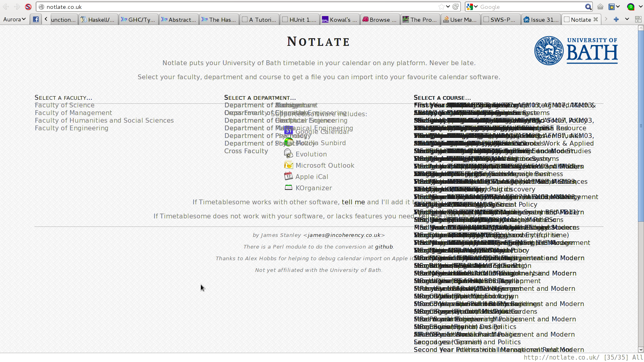Open the Aurora application menu
644x362 pixels.
pos(14,19)
